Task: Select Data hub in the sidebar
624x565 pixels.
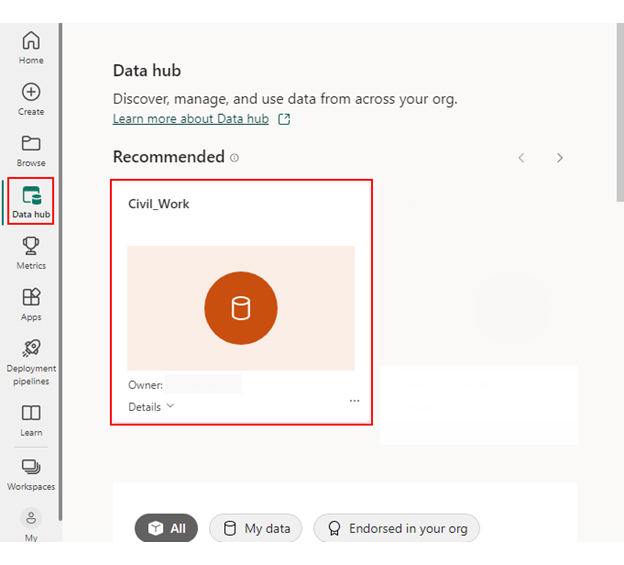Action: tap(31, 202)
